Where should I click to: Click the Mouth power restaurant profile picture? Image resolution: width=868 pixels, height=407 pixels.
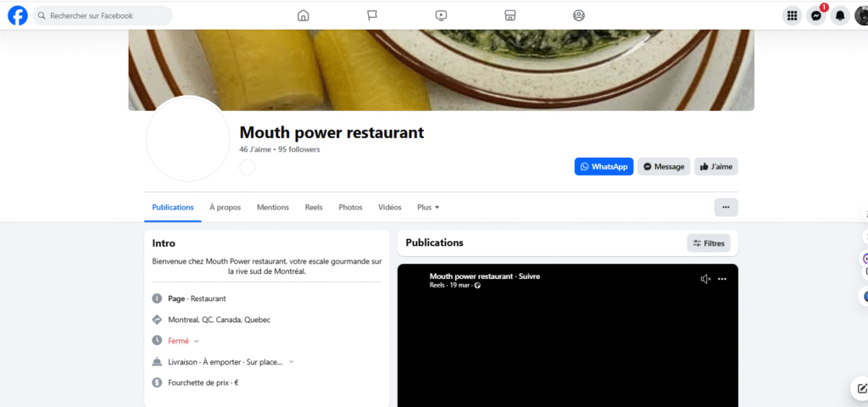[x=187, y=138]
